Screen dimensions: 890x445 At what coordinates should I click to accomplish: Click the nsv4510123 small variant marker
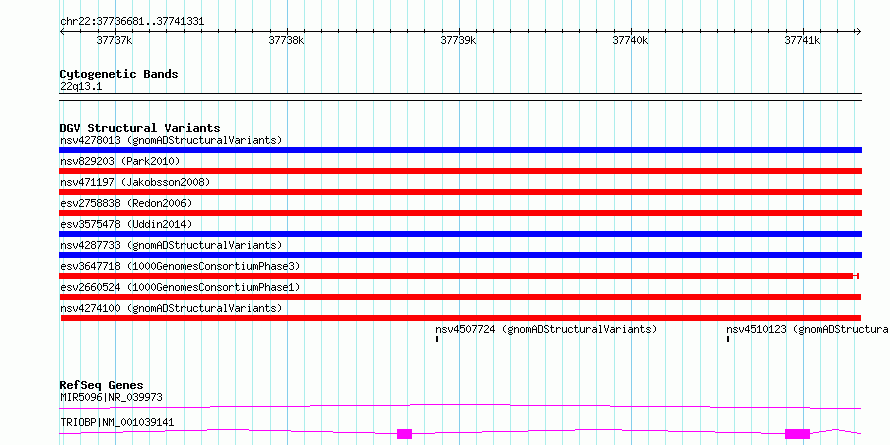pos(728,339)
